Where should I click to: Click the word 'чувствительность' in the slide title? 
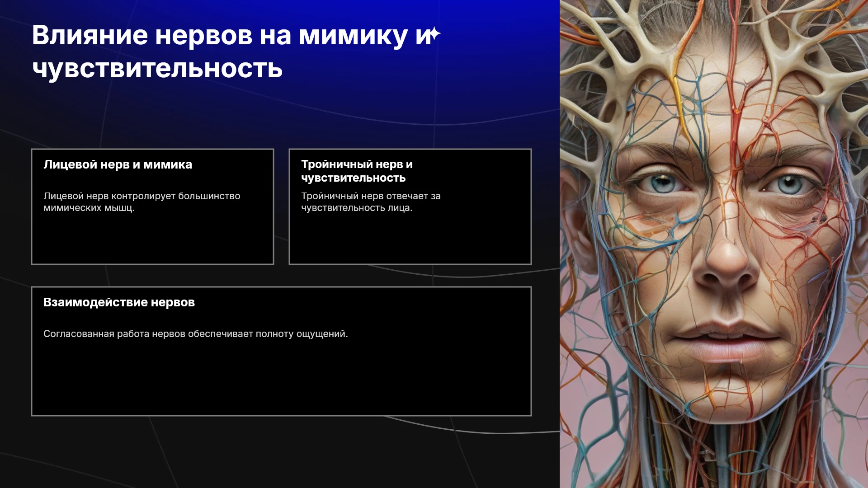pyautogui.click(x=157, y=69)
